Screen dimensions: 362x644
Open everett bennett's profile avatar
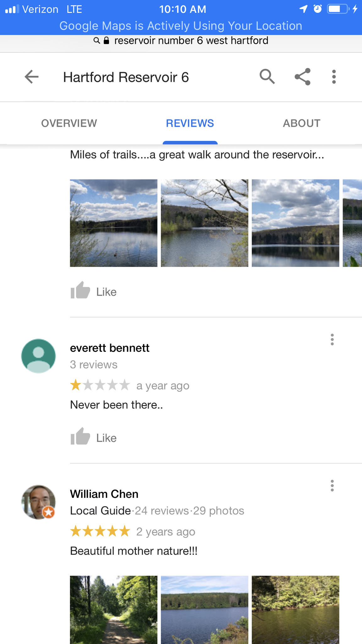tap(38, 356)
